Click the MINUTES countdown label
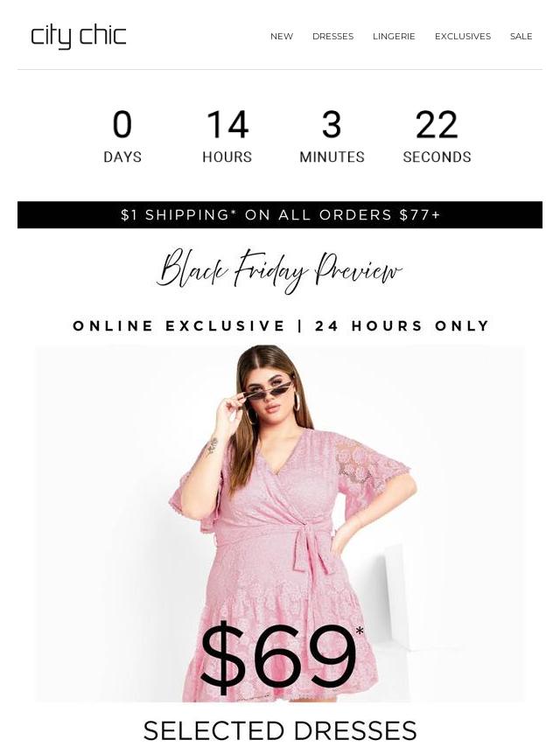The height and width of the screenshot is (747, 560). click(332, 157)
